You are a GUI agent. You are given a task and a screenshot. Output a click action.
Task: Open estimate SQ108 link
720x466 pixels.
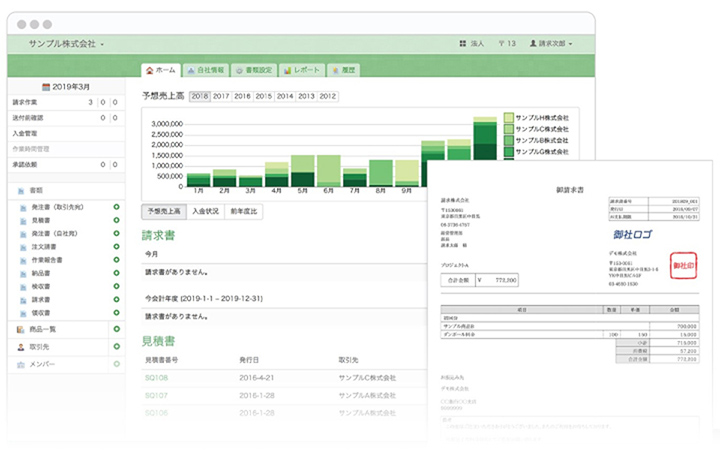[x=156, y=378]
